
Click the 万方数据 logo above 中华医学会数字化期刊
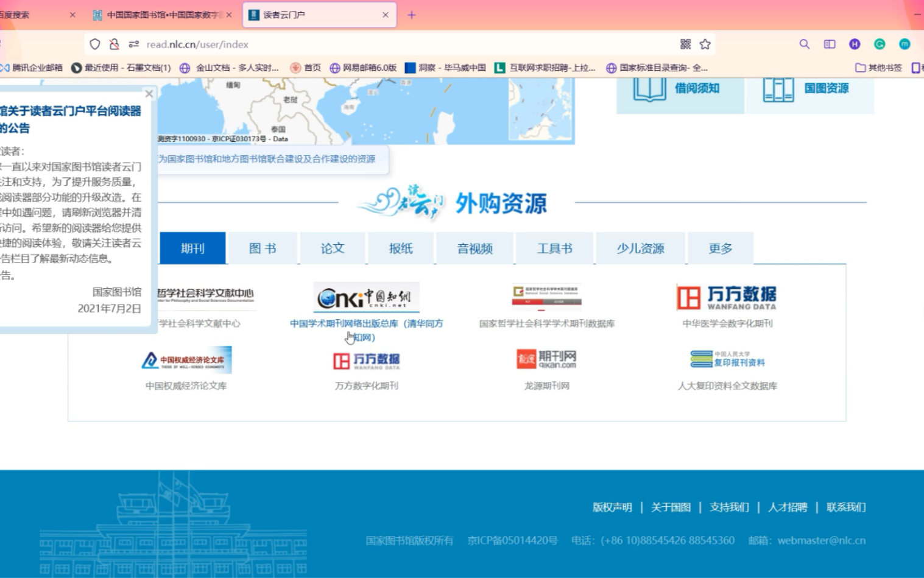pyautogui.click(x=727, y=297)
